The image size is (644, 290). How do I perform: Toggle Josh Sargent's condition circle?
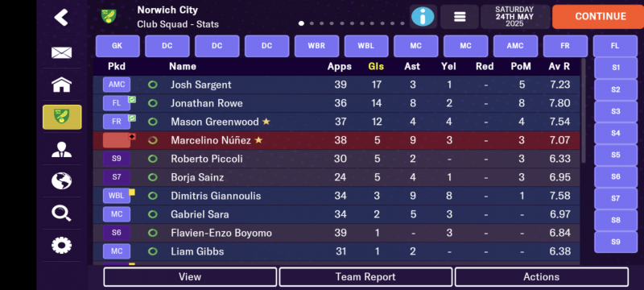pyautogui.click(x=152, y=85)
